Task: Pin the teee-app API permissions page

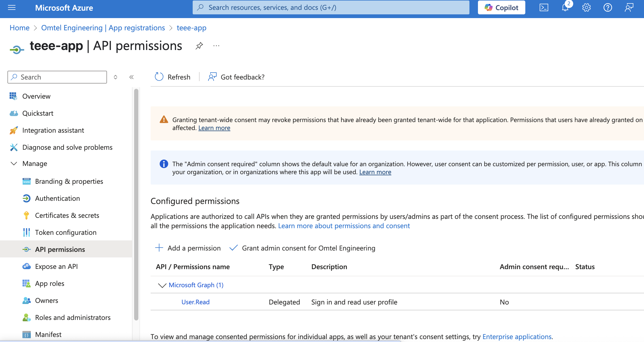Action: click(x=199, y=46)
